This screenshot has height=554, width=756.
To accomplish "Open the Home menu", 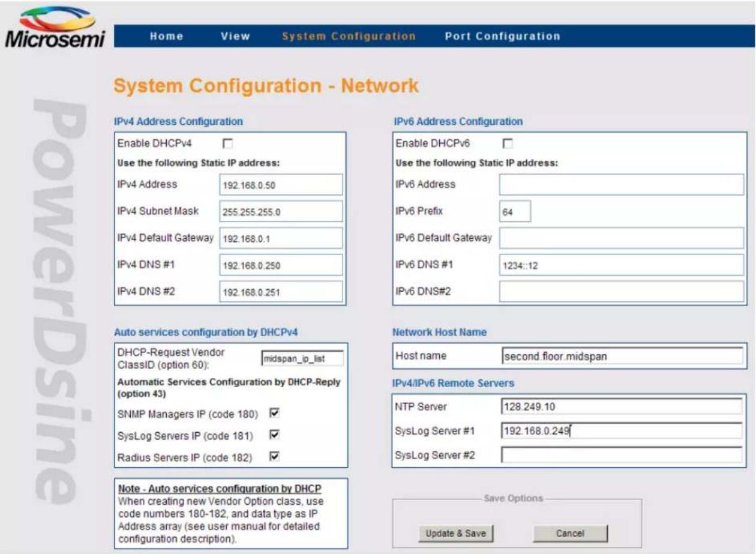I will point(166,36).
